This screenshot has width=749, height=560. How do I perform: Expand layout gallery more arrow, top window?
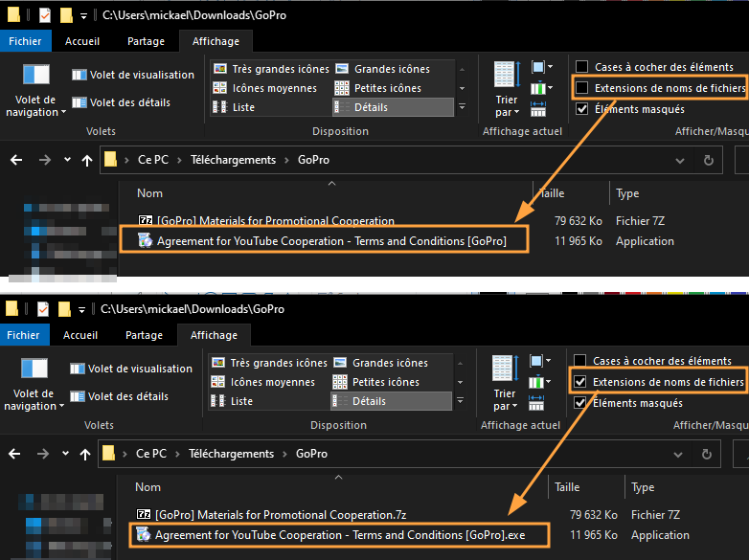[462, 107]
